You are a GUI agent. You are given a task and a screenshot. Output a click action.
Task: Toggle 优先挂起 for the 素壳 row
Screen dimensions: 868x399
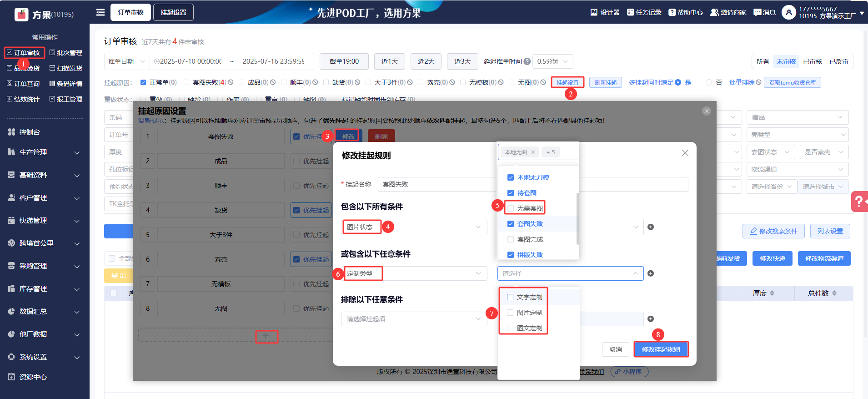[x=296, y=259]
